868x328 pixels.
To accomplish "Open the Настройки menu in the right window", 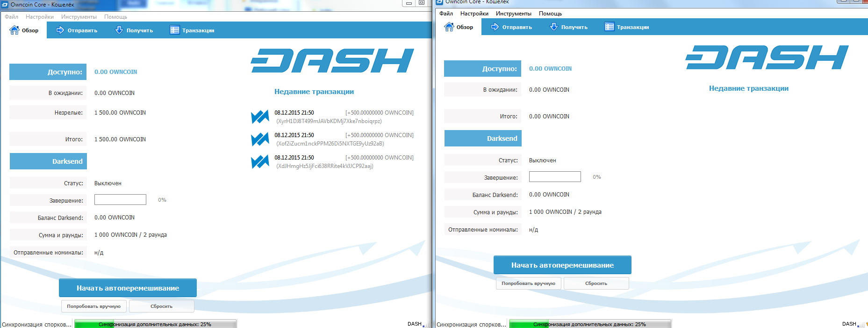I will pos(474,14).
